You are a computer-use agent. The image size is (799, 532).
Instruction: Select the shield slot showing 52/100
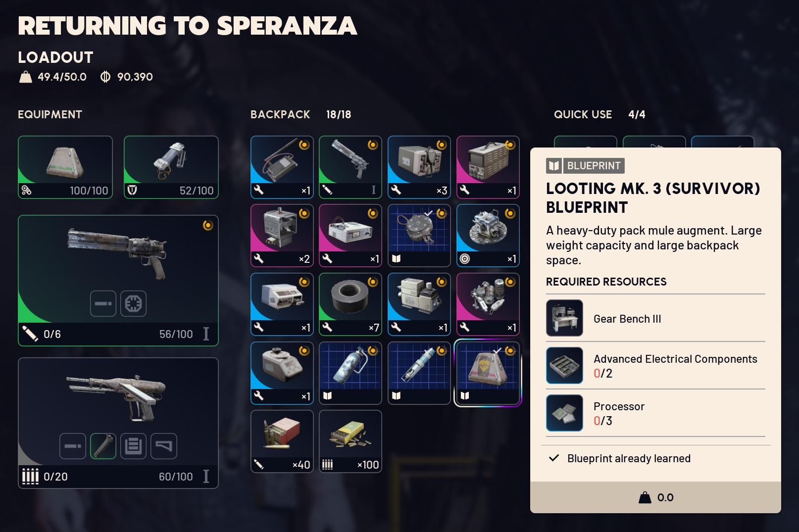pos(171,167)
